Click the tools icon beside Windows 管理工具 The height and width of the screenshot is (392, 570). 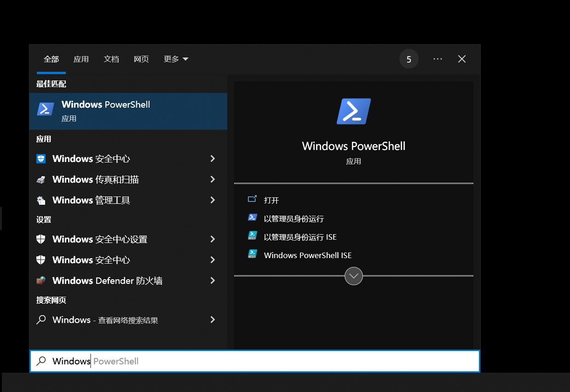click(41, 200)
